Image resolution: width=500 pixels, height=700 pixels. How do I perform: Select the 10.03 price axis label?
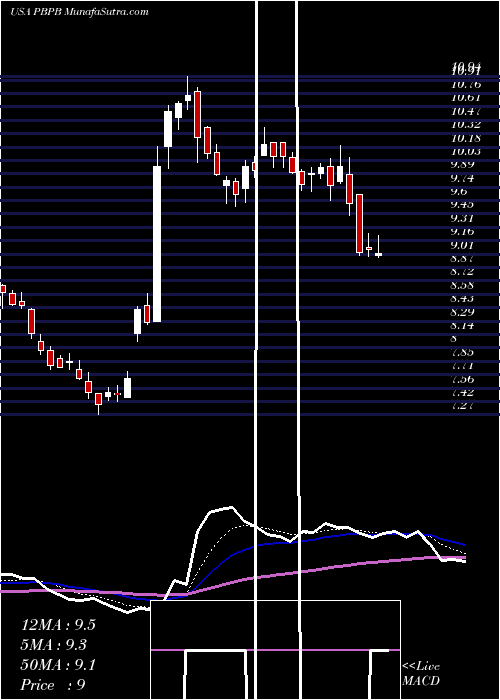(x=466, y=151)
